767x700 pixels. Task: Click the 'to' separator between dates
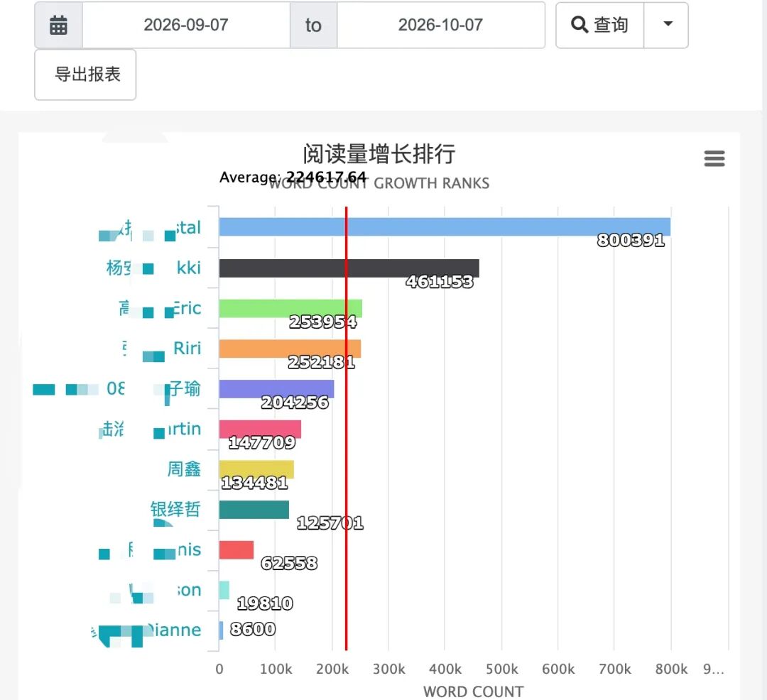[314, 25]
